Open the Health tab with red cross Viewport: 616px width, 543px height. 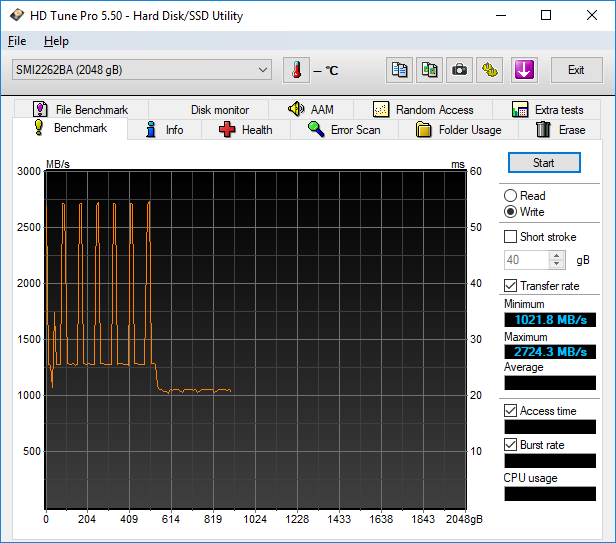[246, 130]
